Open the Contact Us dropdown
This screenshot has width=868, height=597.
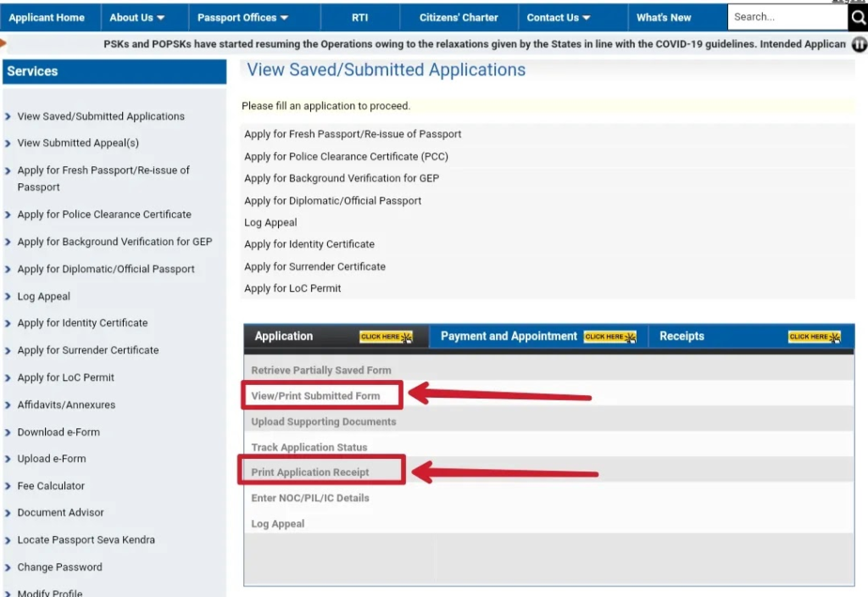(x=558, y=16)
